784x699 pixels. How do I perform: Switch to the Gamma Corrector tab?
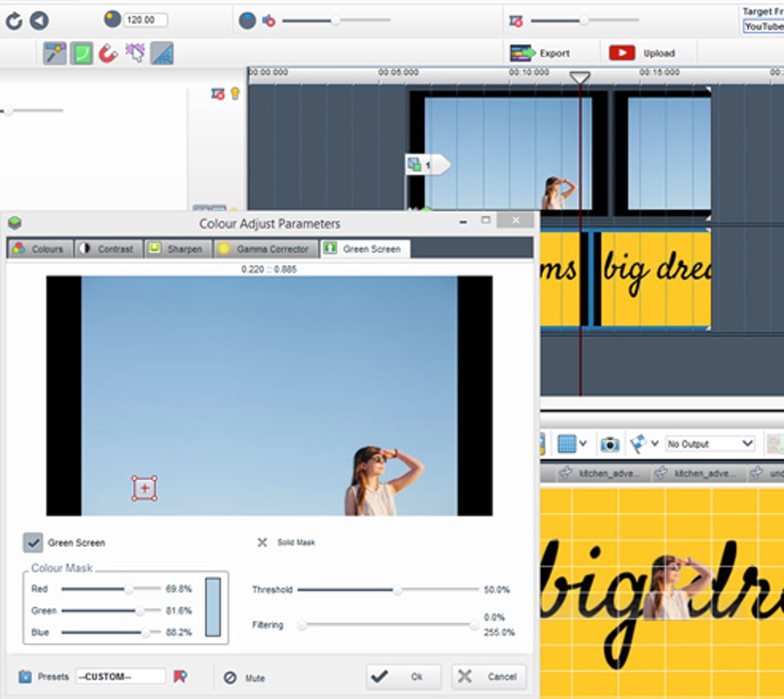pos(265,249)
